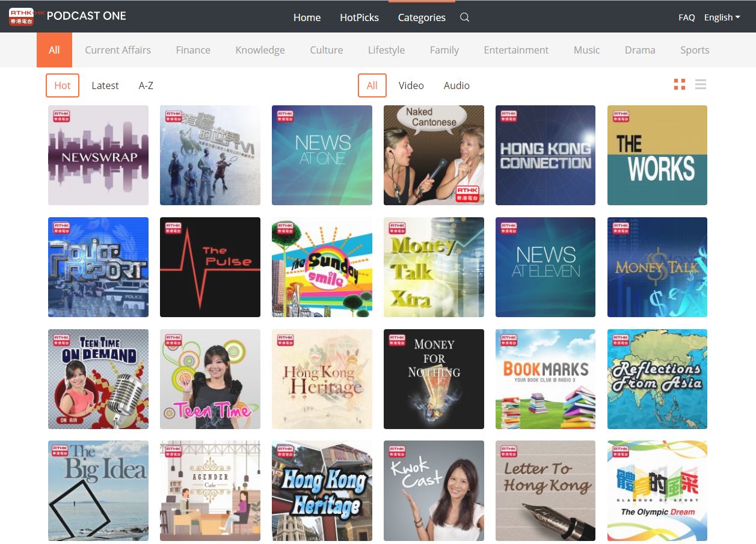Open the Money Talk Xtra podcast

pyautogui.click(x=434, y=267)
